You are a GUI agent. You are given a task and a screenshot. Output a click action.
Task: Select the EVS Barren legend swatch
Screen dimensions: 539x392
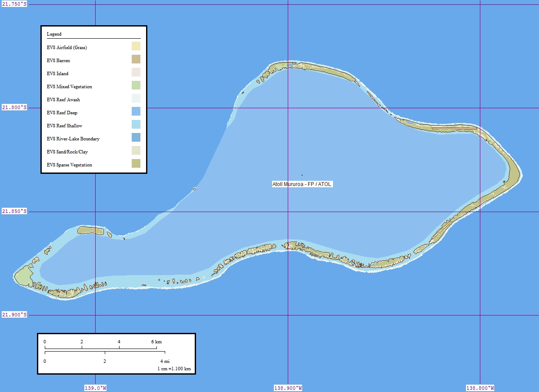tap(136, 60)
